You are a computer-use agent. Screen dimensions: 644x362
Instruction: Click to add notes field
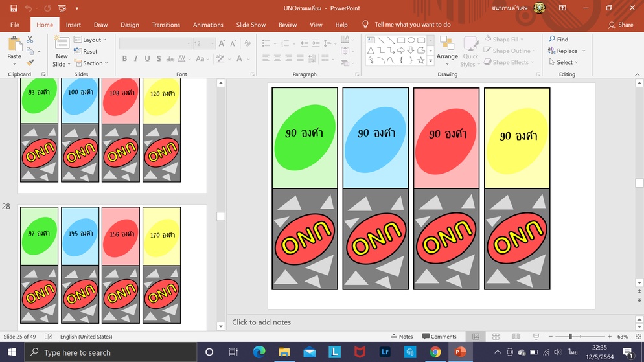[x=431, y=322]
